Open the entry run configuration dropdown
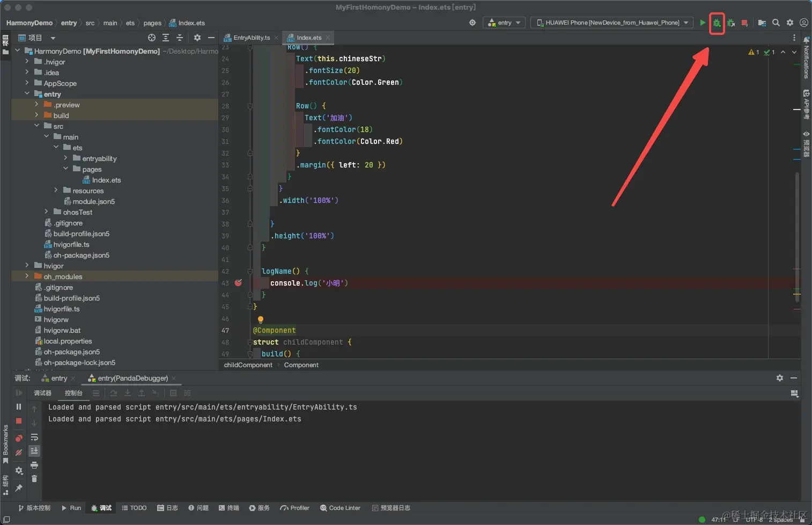 pos(504,23)
